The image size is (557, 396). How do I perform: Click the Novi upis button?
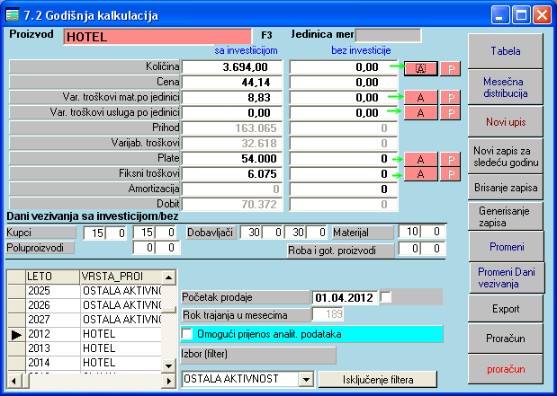505,122
